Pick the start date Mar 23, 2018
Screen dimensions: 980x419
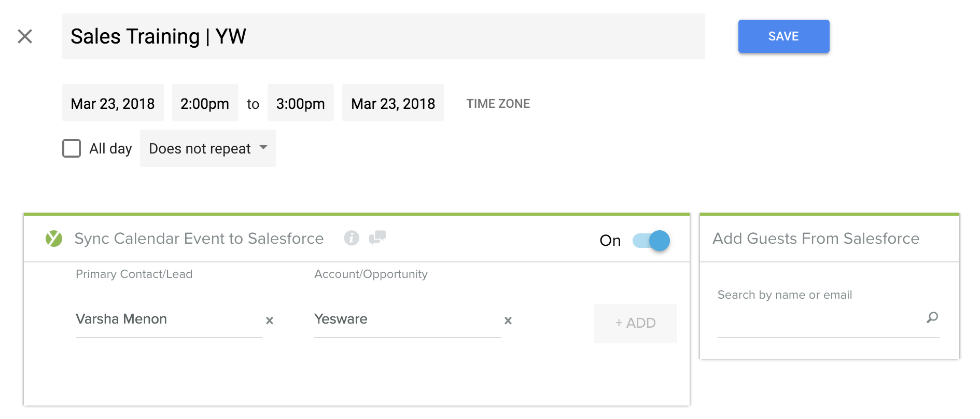pyautogui.click(x=113, y=104)
